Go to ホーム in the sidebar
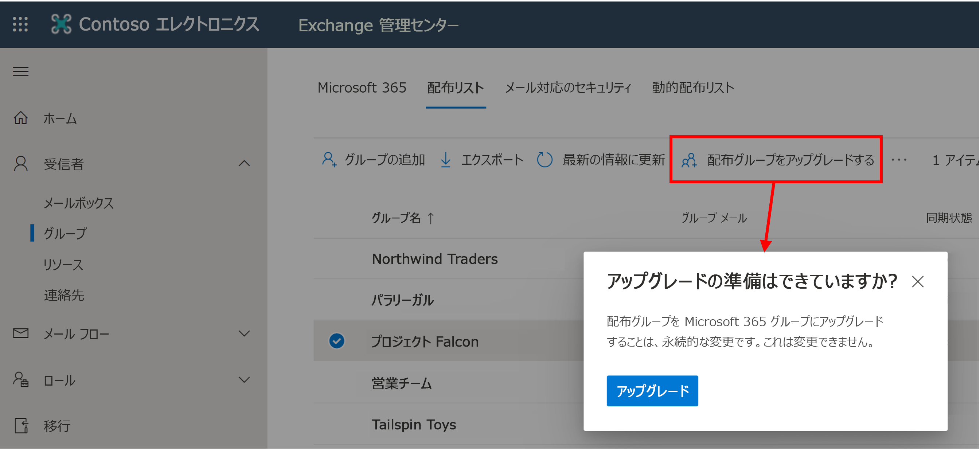980x449 pixels. [x=60, y=118]
